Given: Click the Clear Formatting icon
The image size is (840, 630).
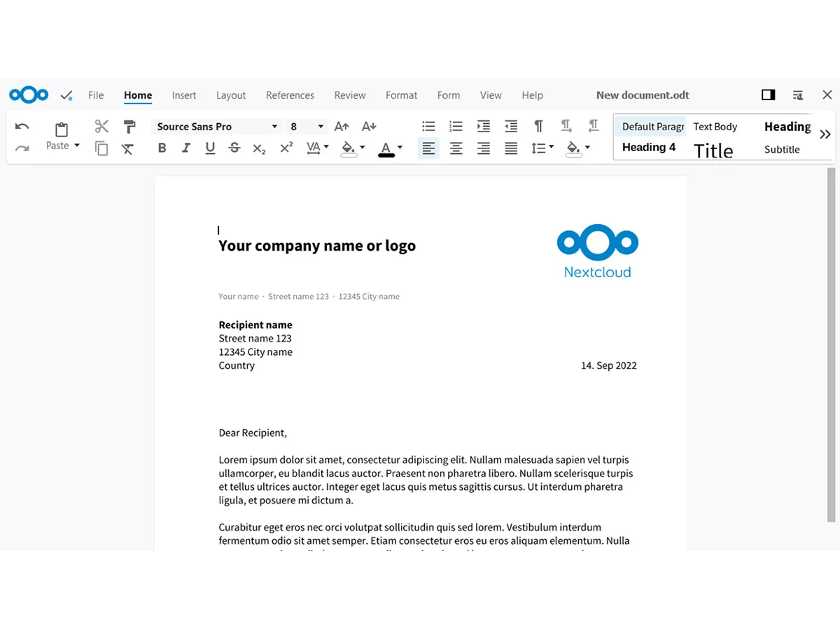Looking at the screenshot, I should [127, 148].
